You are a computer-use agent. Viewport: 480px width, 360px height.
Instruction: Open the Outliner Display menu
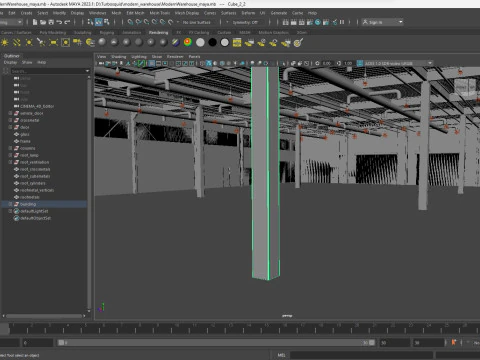(x=10, y=62)
